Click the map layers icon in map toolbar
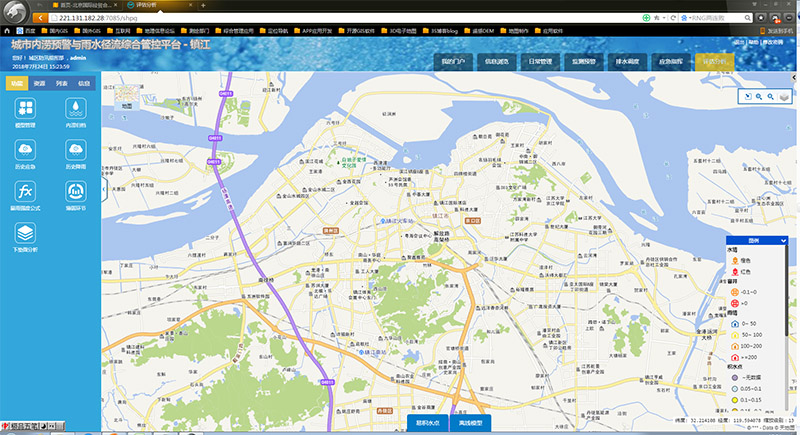 (784, 96)
